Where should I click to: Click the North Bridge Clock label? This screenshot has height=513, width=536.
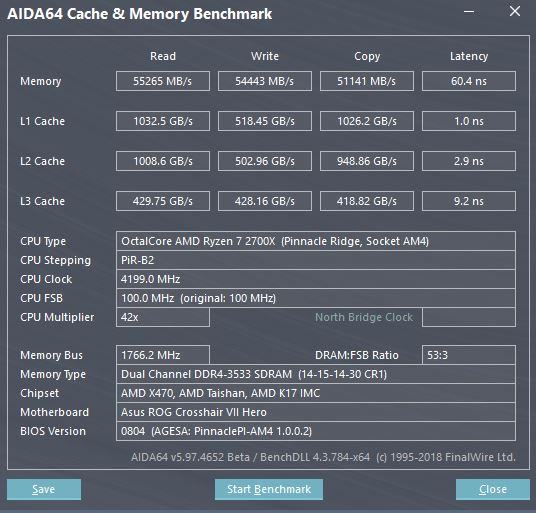click(x=364, y=317)
